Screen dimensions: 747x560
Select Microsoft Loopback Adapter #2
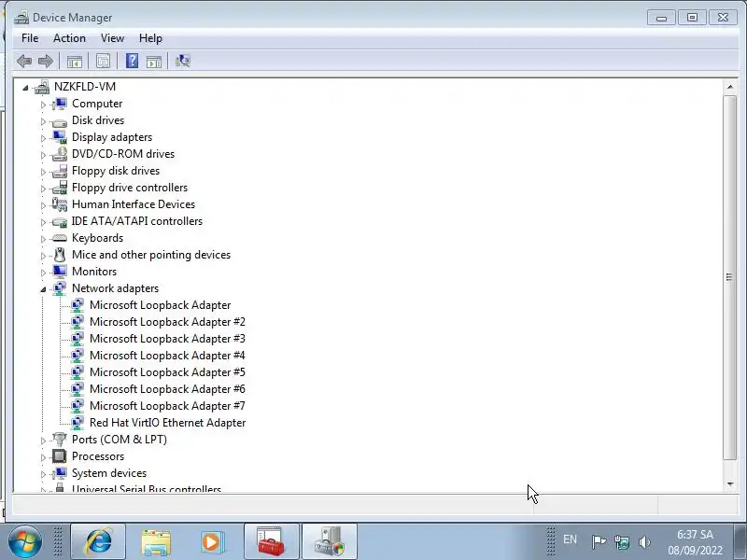[167, 322]
